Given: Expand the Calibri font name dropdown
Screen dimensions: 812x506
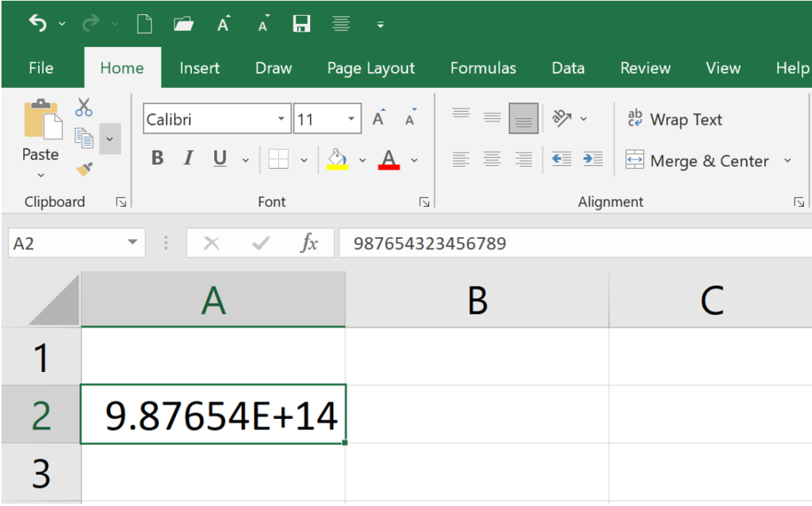Looking at the screenshot, I should point(281,120).
